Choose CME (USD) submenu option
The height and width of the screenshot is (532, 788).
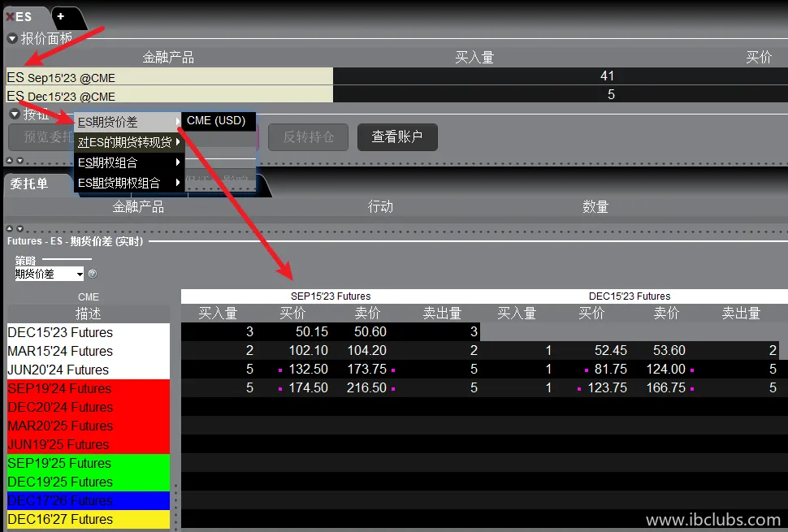click(x=215, y=120)
